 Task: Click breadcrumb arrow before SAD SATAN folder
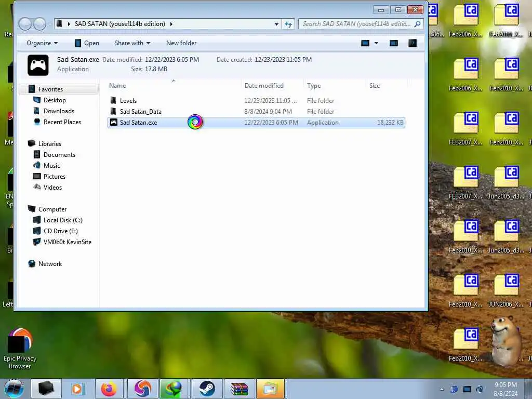pos(69,24)
